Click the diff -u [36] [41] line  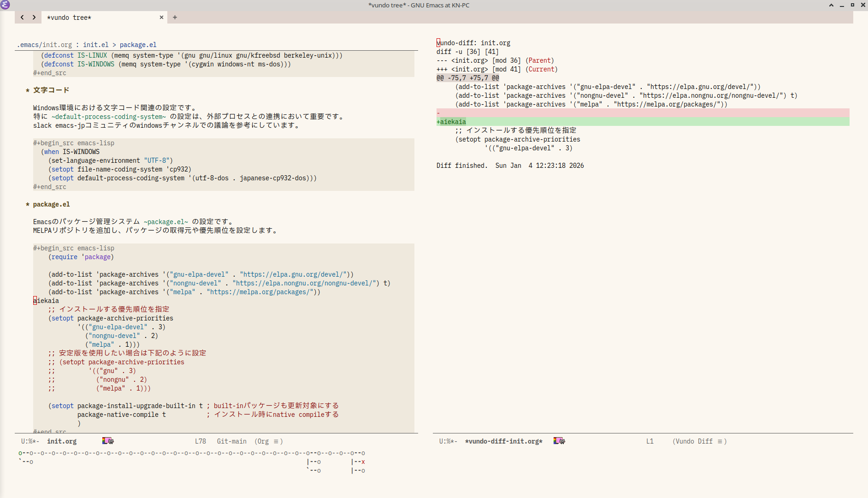point(467,52)
